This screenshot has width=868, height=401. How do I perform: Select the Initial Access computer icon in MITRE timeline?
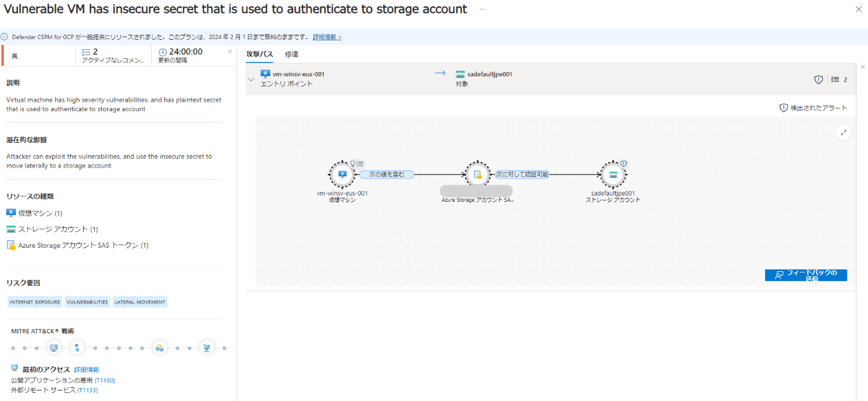point(54,348)
